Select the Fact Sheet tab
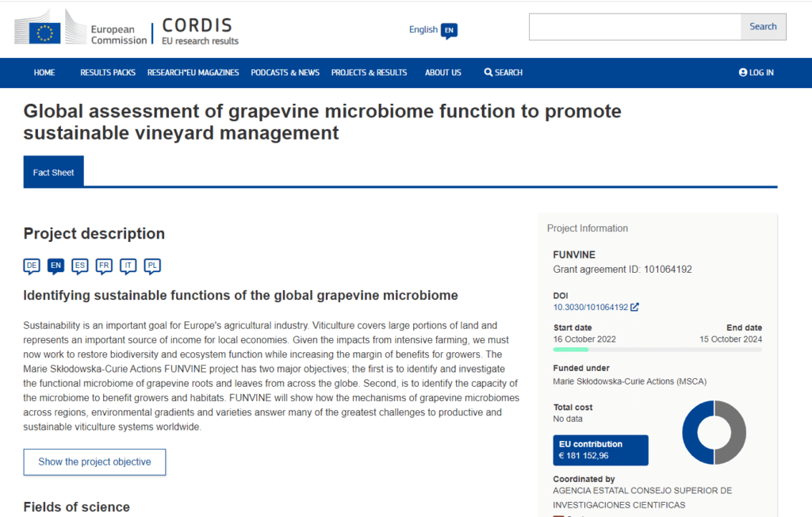Image resolution: width=812 pixels, height=517 pixels. click(x=53, y=172)
